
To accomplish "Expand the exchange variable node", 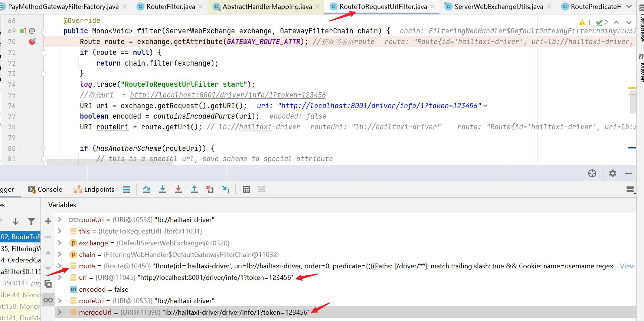I will pos(59,243).
